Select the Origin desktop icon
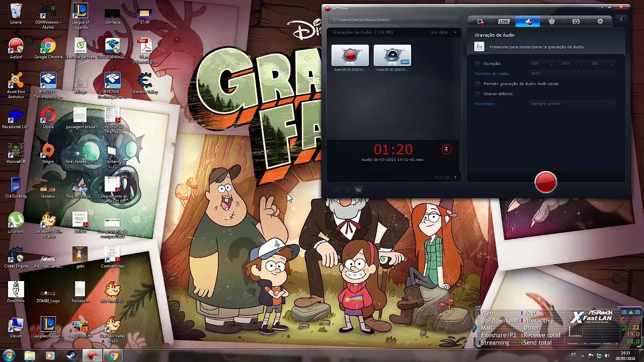 pos(48,153)
